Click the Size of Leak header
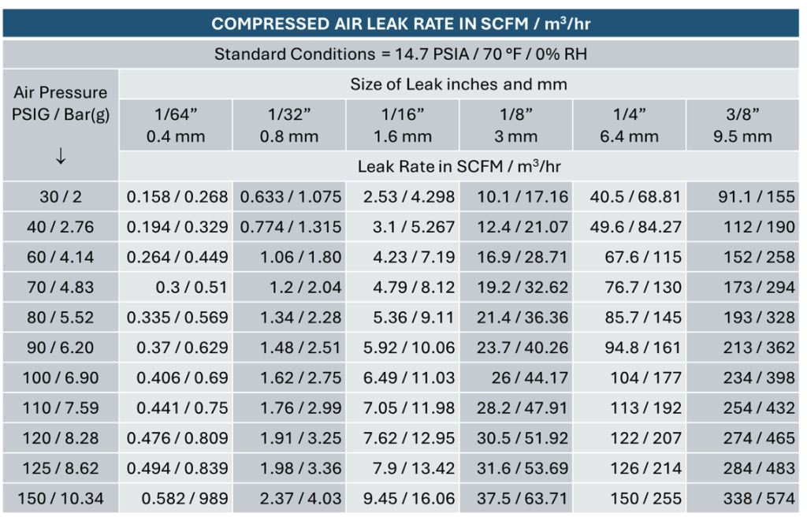Viewport: 807px width, 532px height. 459,84
